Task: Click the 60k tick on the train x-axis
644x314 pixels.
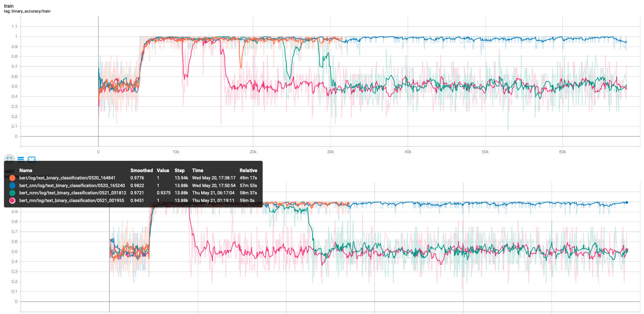Action: [562, 152]
